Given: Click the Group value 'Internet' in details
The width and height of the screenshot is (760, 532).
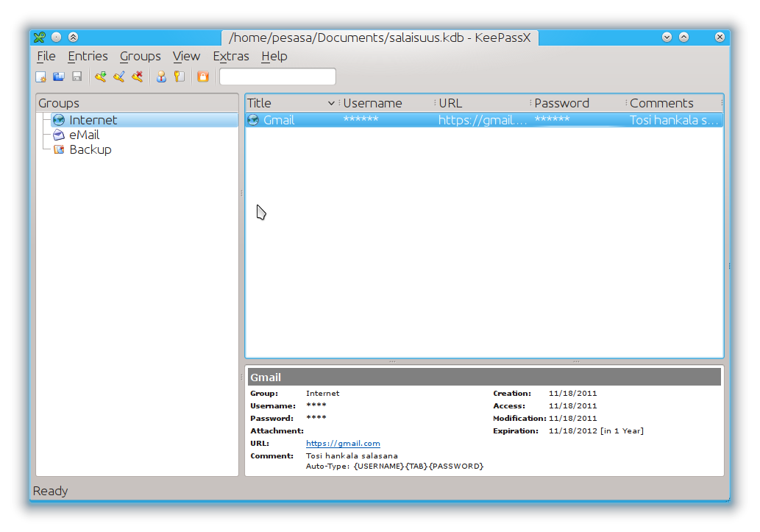Looking at the screenshot, I should coord(323,394).
